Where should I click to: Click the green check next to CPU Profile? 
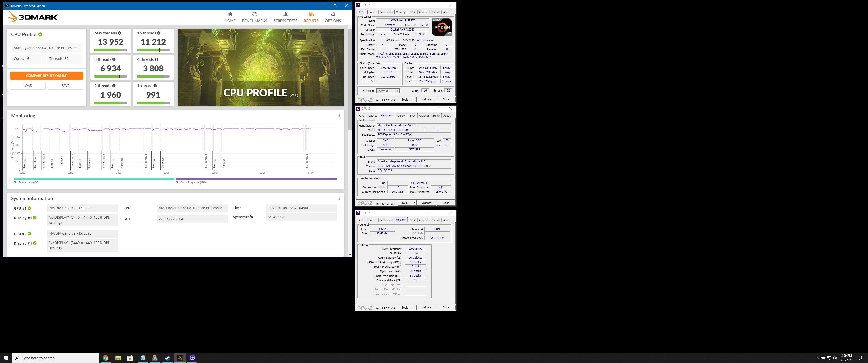click(x=40, y=34)
